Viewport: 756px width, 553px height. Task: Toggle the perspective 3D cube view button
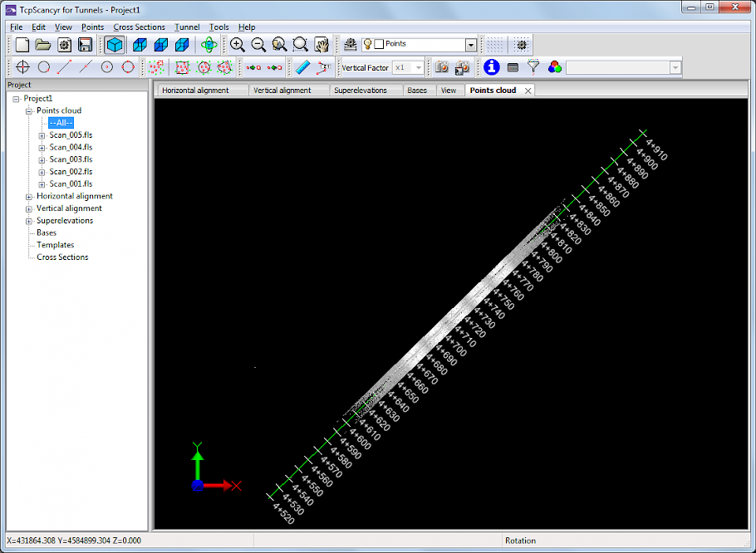coord(115,45)
